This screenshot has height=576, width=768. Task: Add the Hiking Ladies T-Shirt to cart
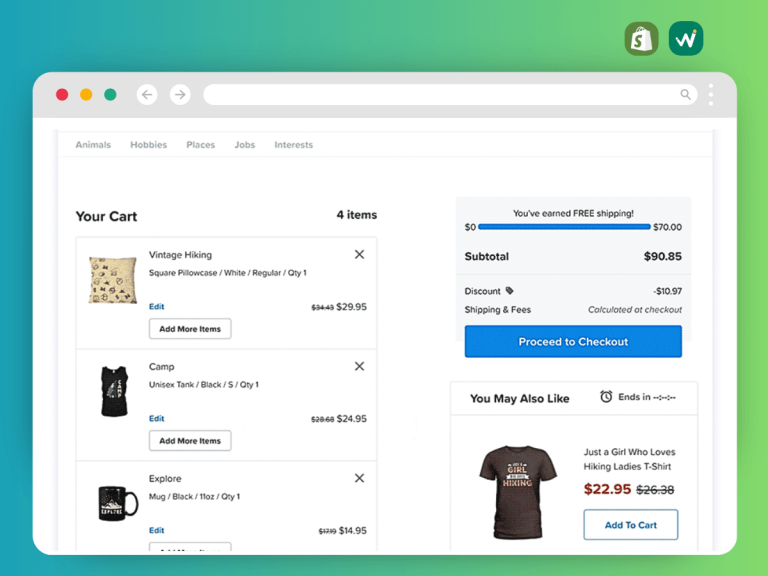click(630, 525)
